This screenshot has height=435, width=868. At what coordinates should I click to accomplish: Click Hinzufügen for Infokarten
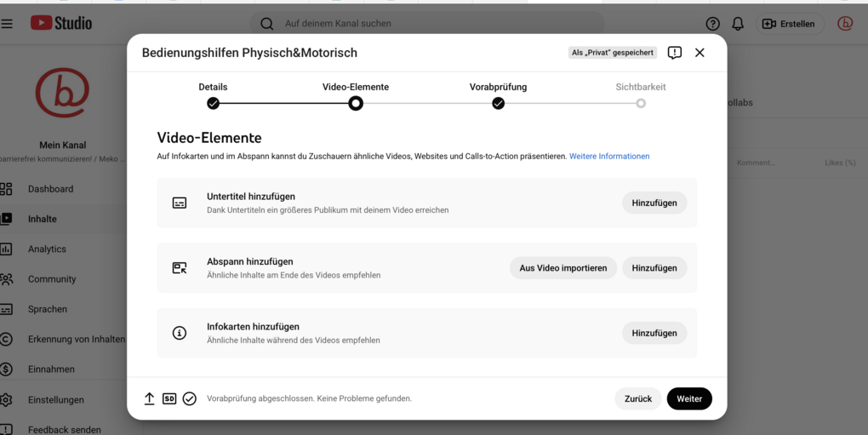(654, 333)
